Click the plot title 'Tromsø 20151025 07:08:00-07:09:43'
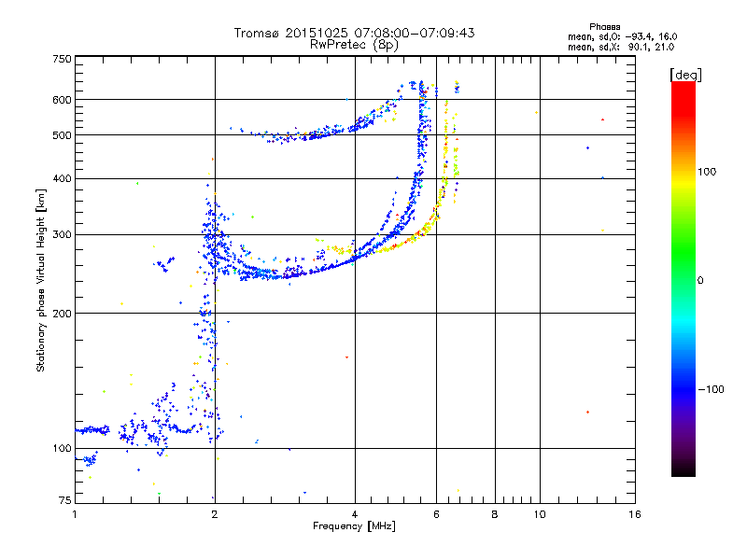Viewport: 747px width, 560px height. pos(354,33)
